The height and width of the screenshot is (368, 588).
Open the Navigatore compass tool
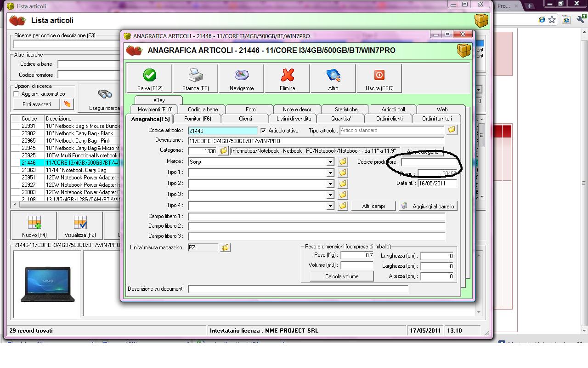[x=242, y=78]
